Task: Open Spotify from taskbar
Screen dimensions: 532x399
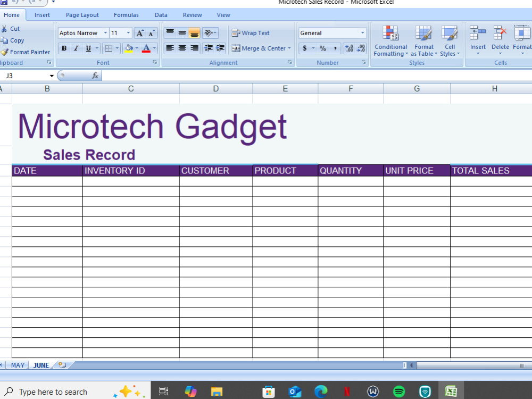Action: pyautogui.click(x=398, y=392)
